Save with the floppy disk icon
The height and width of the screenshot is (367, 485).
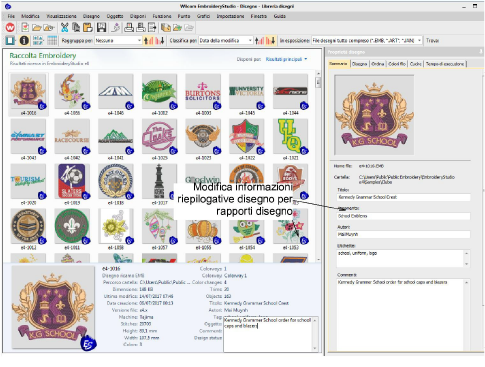tap(101, 27)
